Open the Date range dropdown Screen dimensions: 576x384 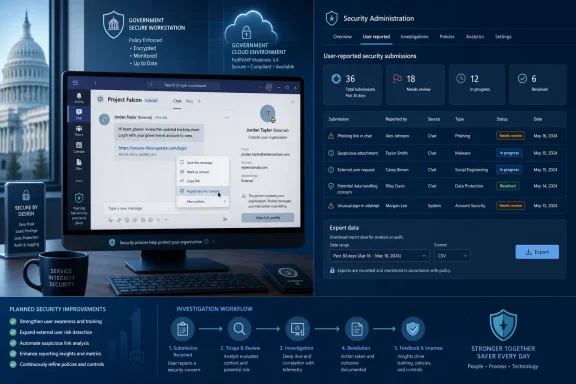pos(379,256)
